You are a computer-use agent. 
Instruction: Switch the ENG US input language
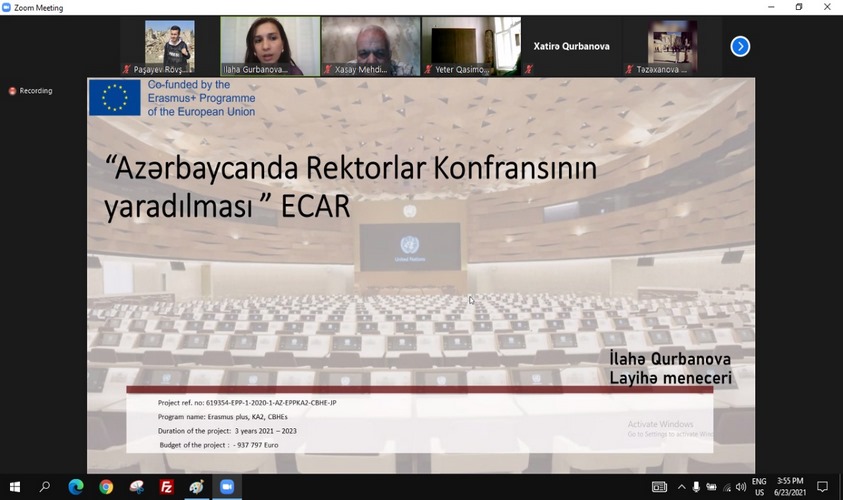click(759, 487)
